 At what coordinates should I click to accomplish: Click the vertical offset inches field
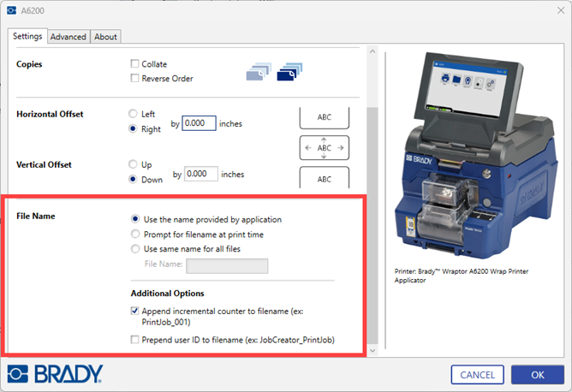coord(201,174)
